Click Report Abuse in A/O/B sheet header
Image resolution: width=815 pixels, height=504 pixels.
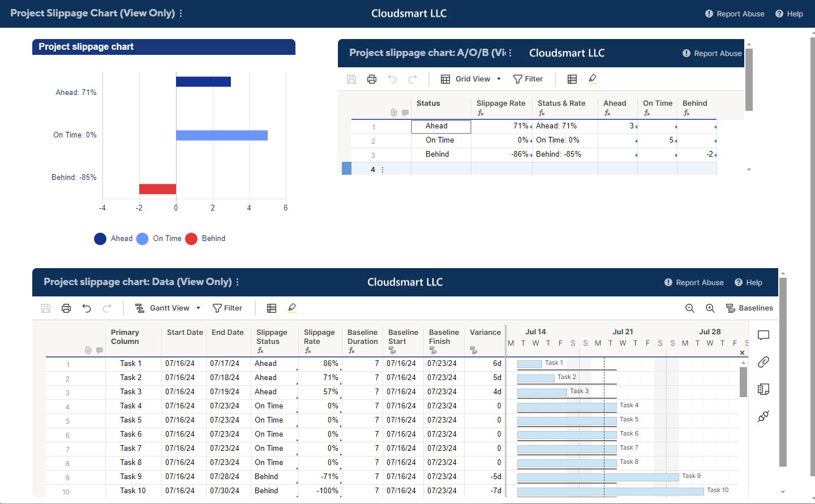(x=712, y=53)
